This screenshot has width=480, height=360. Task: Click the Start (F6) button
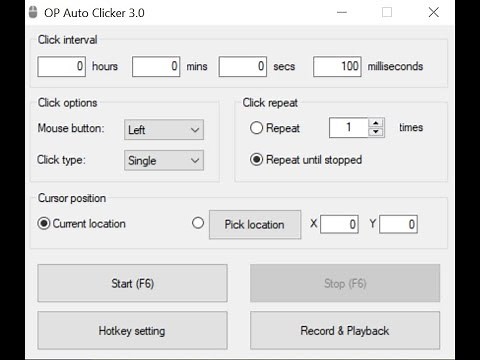pos(132,283)
